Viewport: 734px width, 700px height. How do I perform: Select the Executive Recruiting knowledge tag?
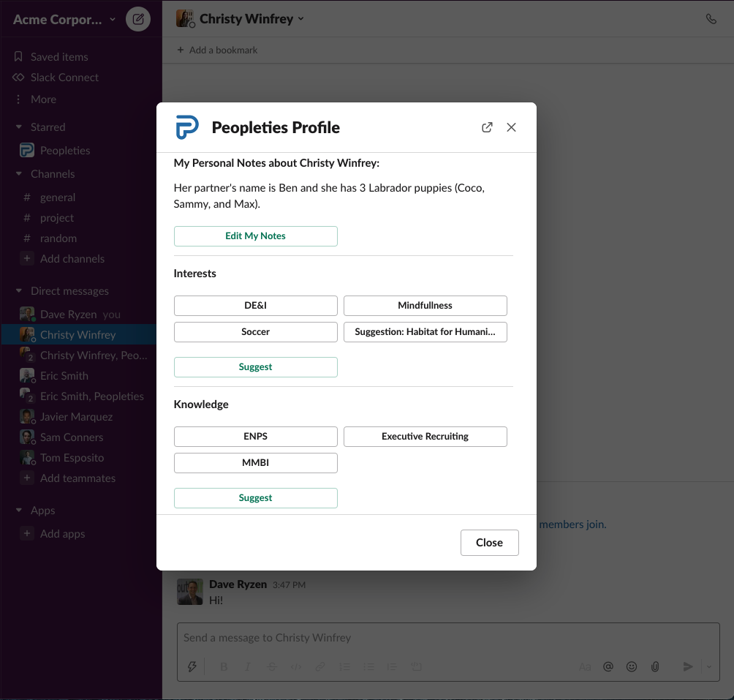pos(425,437)
